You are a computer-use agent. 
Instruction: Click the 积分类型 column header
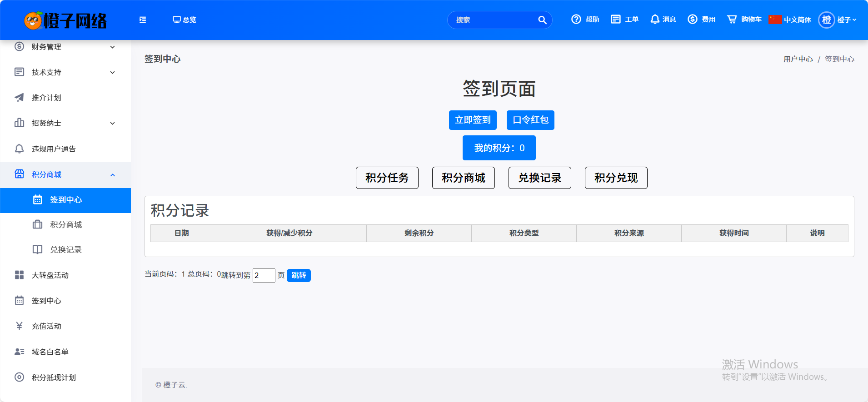coord(524,233)
